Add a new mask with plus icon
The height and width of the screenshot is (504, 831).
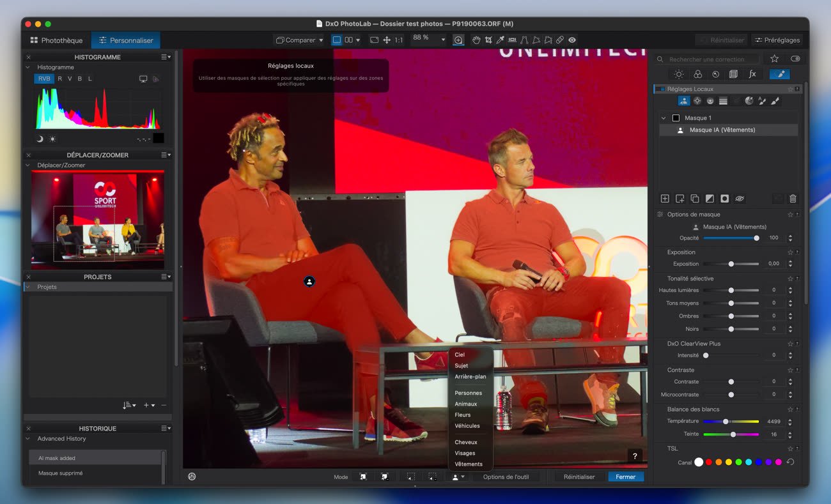tap(665, 199)
